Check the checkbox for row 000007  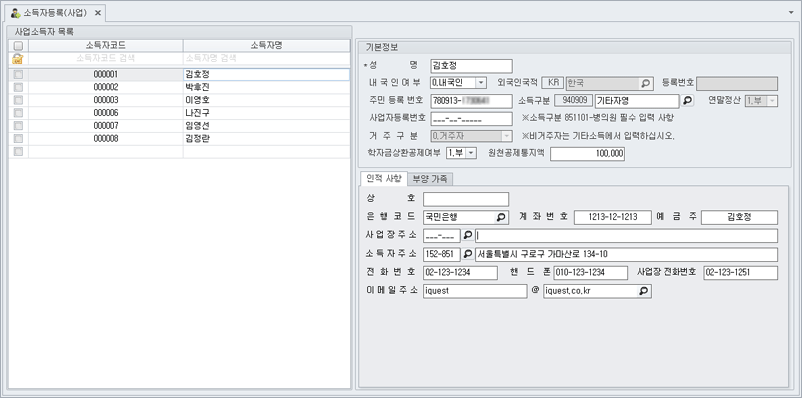pos(18,126)
